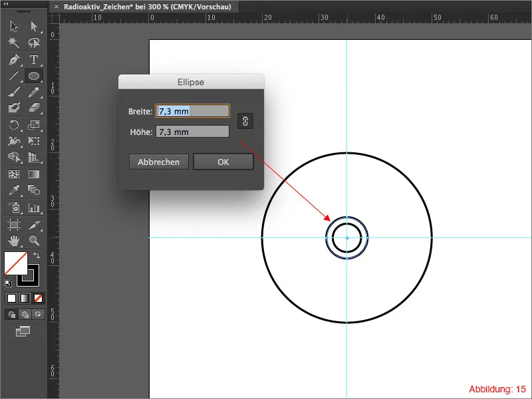The width and height of the screenshot is (532, 399).
Task: Swap fill and stroke colors
Action: click(x=37, y=255)
